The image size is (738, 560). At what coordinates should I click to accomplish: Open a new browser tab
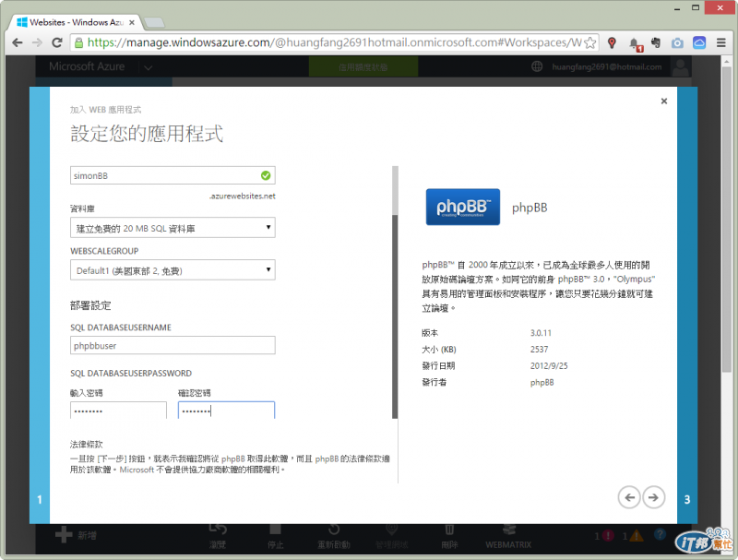point(154,22)
